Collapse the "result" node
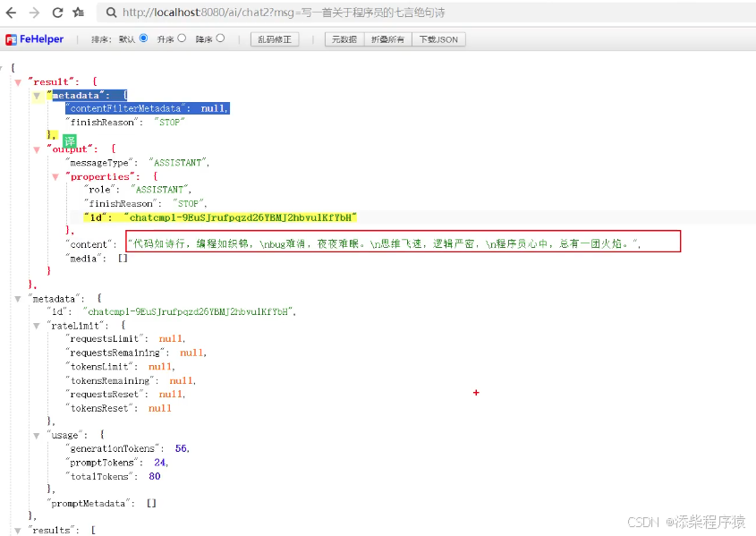The height and width of the screenshot is (536, 756). pos(18,82)
